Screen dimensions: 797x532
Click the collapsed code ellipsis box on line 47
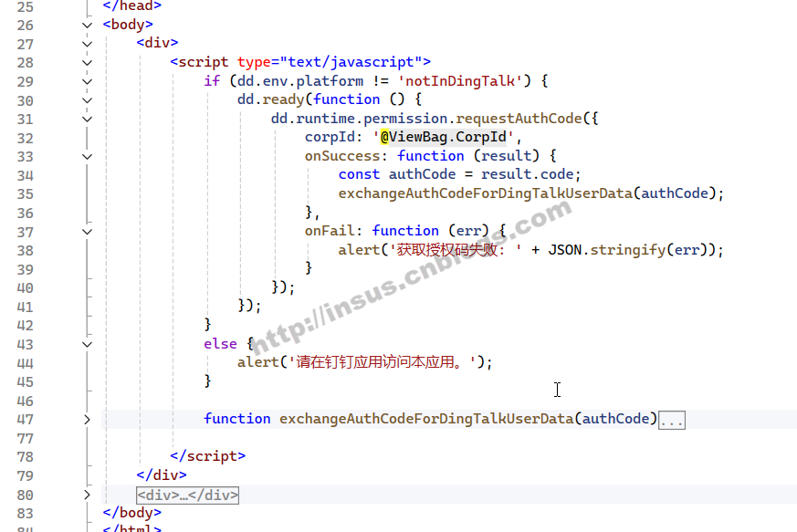[671, 420]
